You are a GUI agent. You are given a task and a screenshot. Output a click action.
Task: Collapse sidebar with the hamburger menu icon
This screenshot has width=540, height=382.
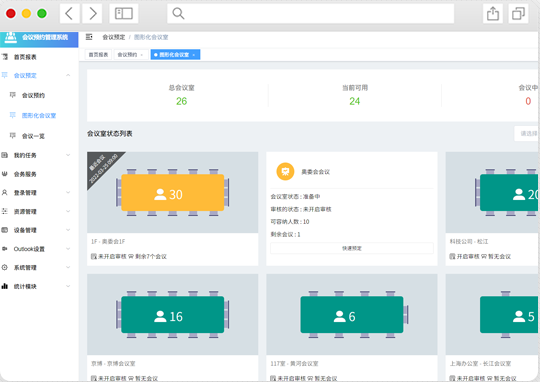[89, 37]
